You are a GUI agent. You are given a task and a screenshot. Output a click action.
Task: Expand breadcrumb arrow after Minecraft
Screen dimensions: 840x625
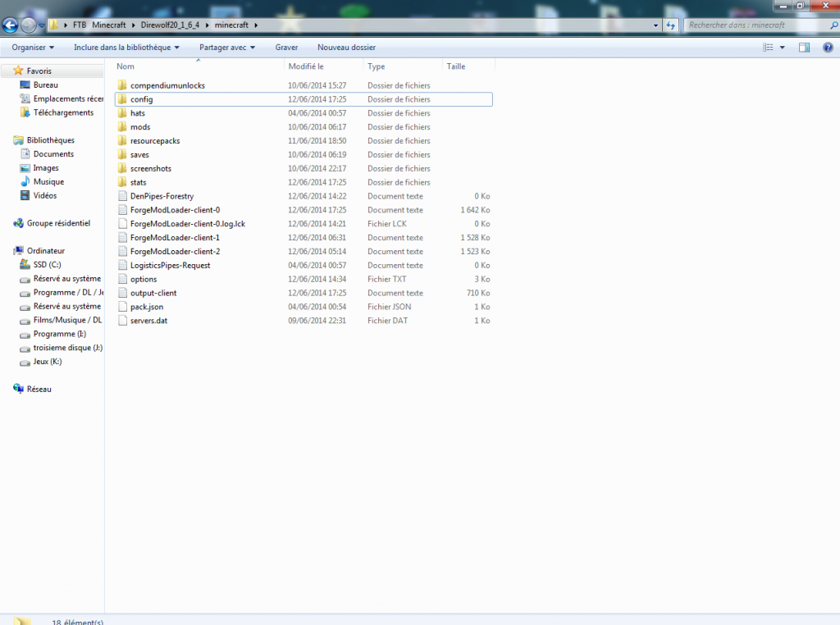point(134,25)
